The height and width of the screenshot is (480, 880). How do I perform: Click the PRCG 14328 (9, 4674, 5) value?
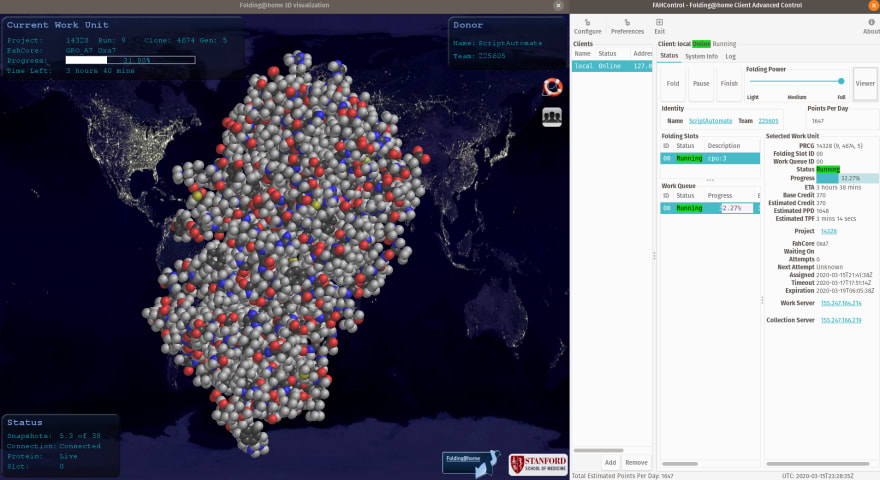tap(839, 146)
